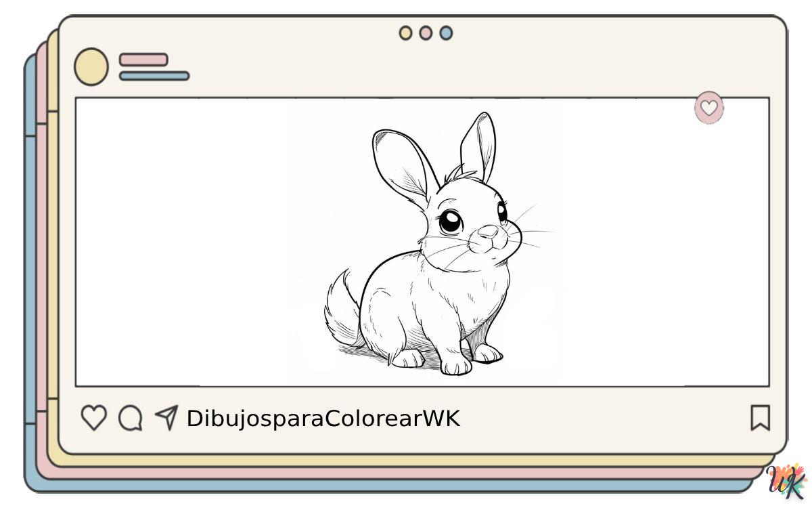Click the rabbit's front paw

pos(455,366)
